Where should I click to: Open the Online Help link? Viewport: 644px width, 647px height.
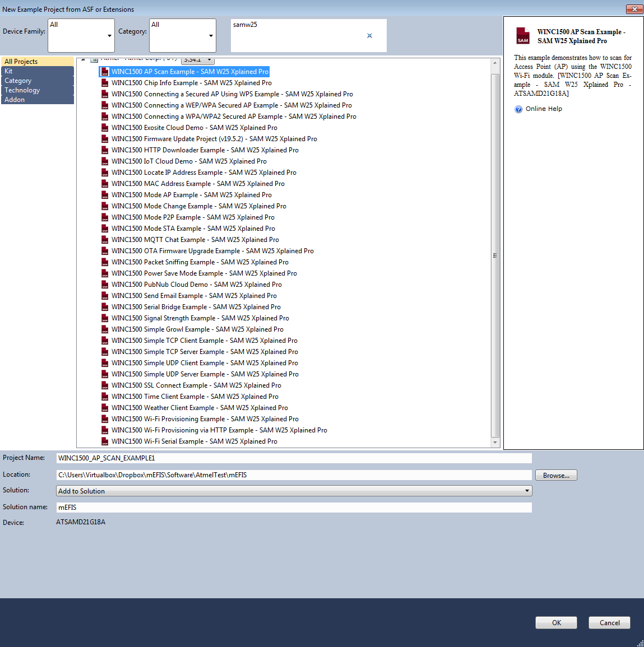(544, 109)
